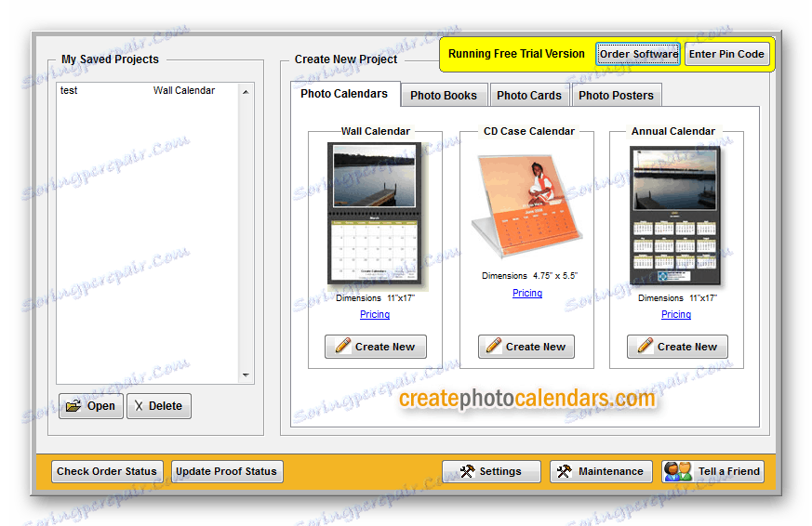Click the saved projects scroll up arrow

246,92
